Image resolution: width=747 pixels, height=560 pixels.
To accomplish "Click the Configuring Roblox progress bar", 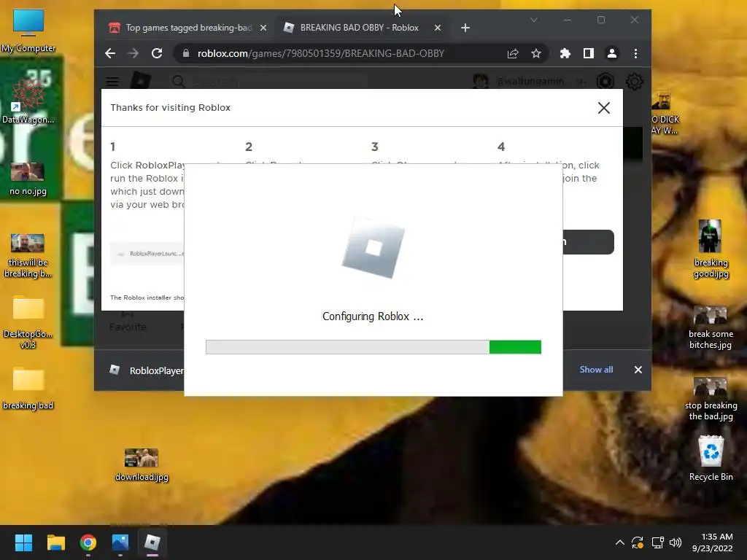I will tap(373, 347).
